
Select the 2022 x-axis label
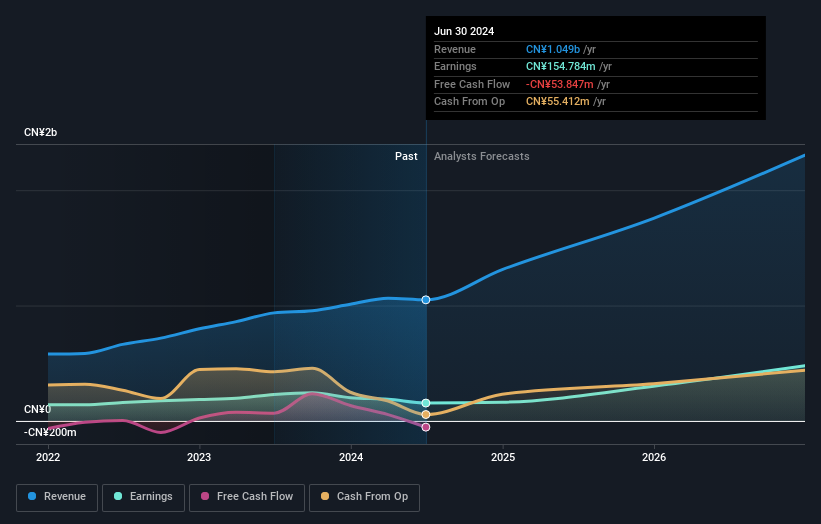(48, 458)
